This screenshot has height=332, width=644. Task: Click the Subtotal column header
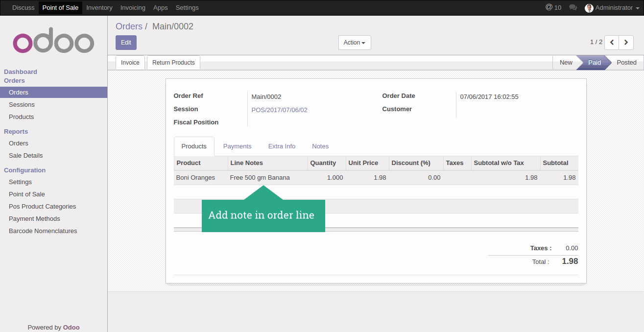tap(559, 163)
